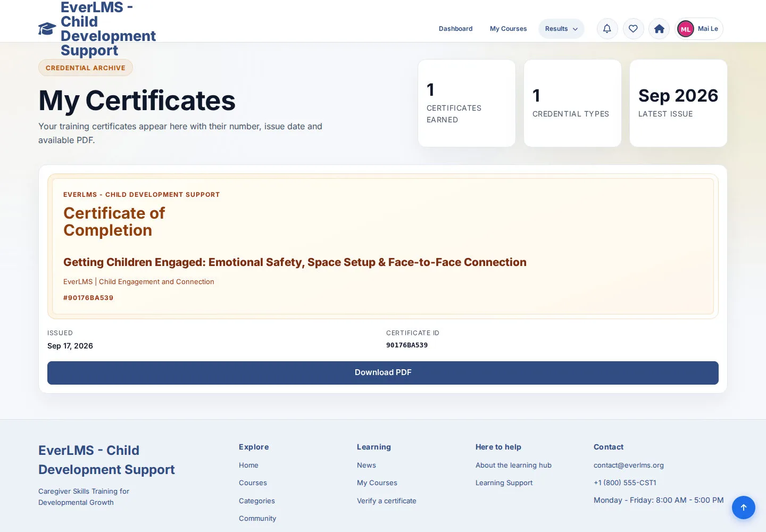Click the issued date Sep 17, 2026
The height and width of the screenshot is (532, 766).
pos(70,346)
